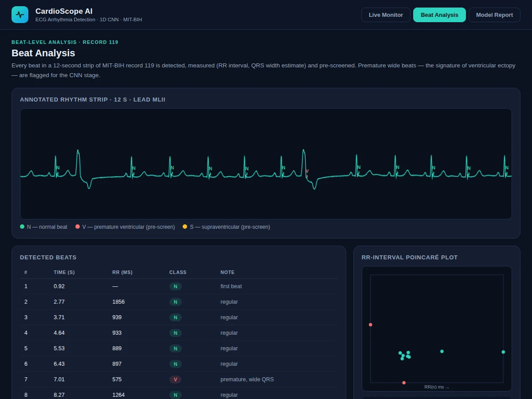Image resolution: width=532 pixels, height=399 pixels.
Task: Switch to the Live Monitor tab
Action: coord(386,15)
